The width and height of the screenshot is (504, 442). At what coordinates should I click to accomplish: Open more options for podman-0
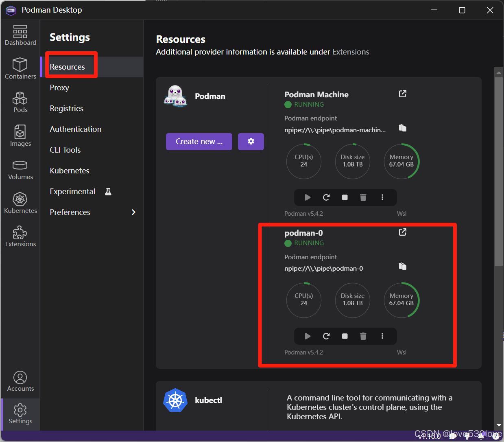point(382,336)
